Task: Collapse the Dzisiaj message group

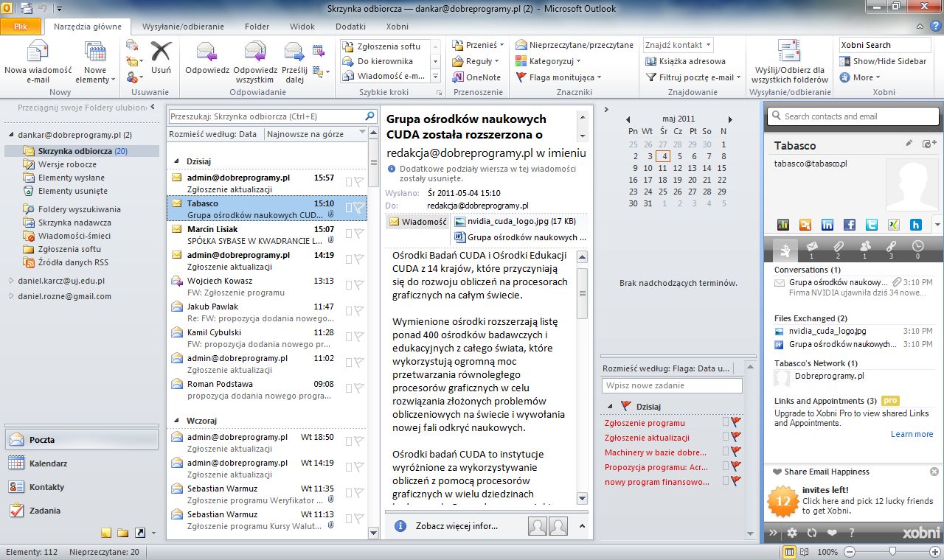Action: pyautogui.click(x=176, y=161)
